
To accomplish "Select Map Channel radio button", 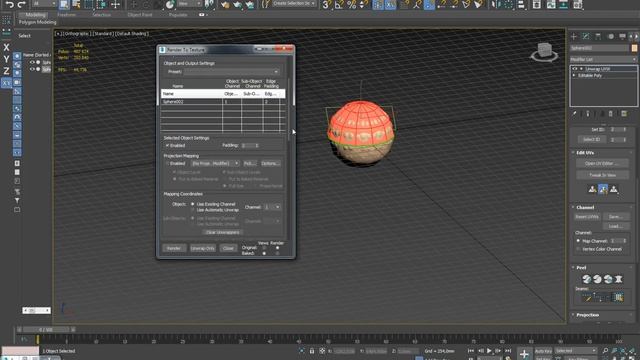I will coord(578,241).
